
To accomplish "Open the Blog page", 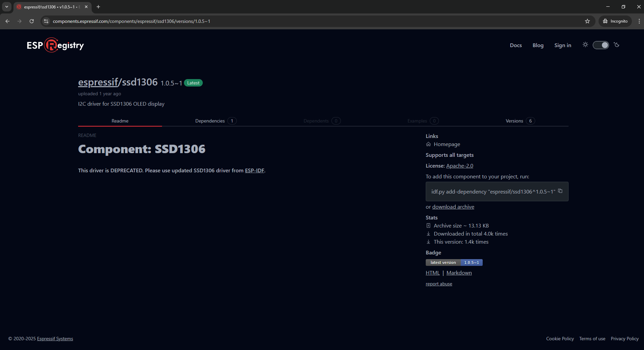I will tap(538, 45).
